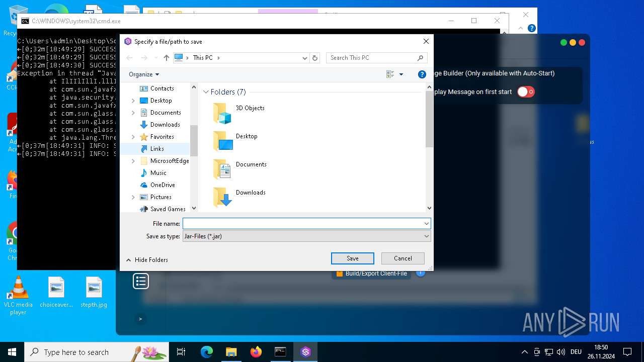Open VLC media player desktop shortcut
Screen dimensions: 644x362
coord(18,296)
